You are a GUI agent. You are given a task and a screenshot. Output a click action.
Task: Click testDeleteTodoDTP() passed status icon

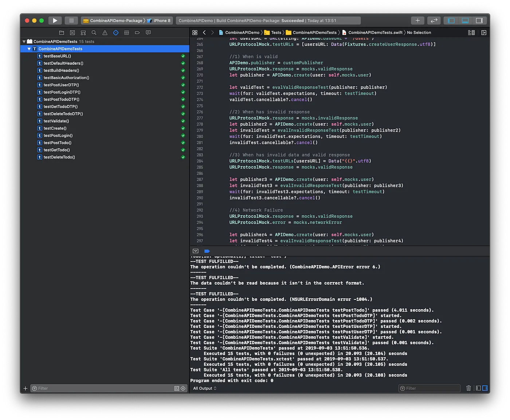tap(183, 114)
